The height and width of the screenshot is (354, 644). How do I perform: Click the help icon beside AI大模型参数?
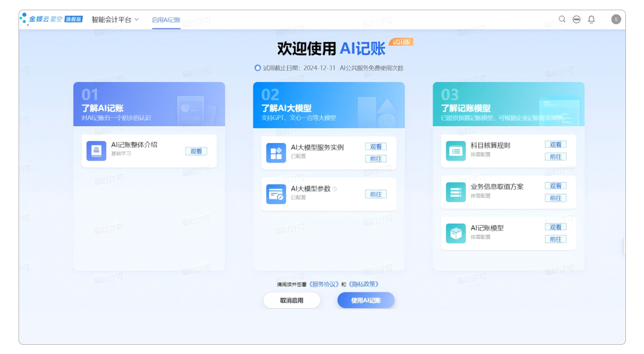[x=335, y=189]
